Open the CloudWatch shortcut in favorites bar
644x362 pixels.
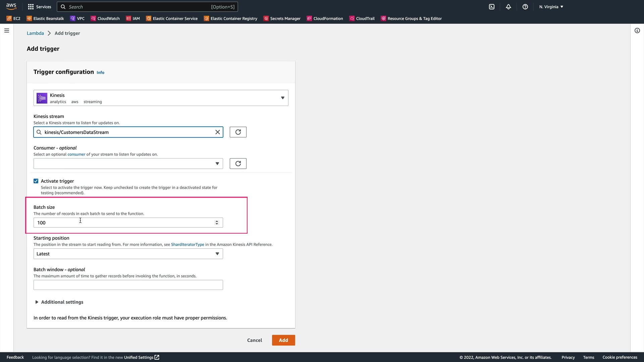(105, 18)
